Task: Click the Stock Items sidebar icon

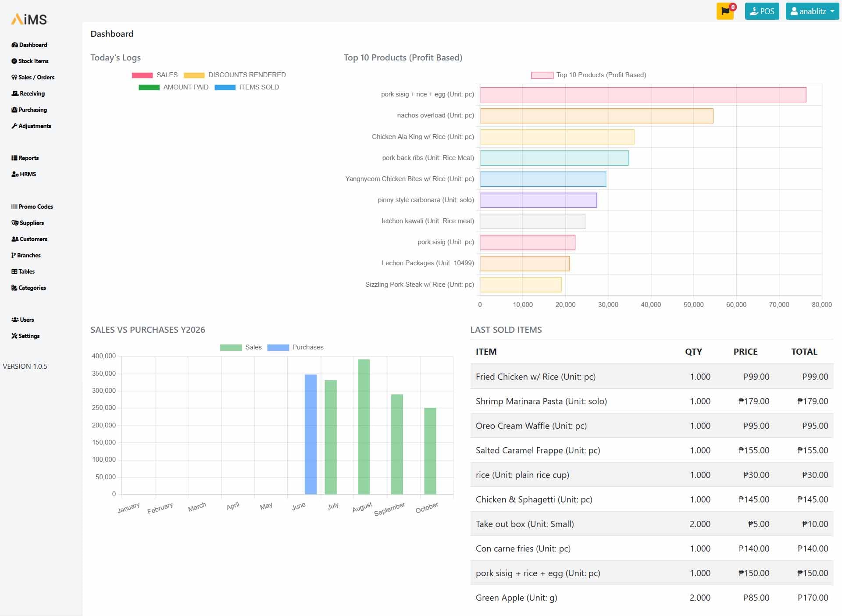Action: pyautogui.click(x=14, y=61)
